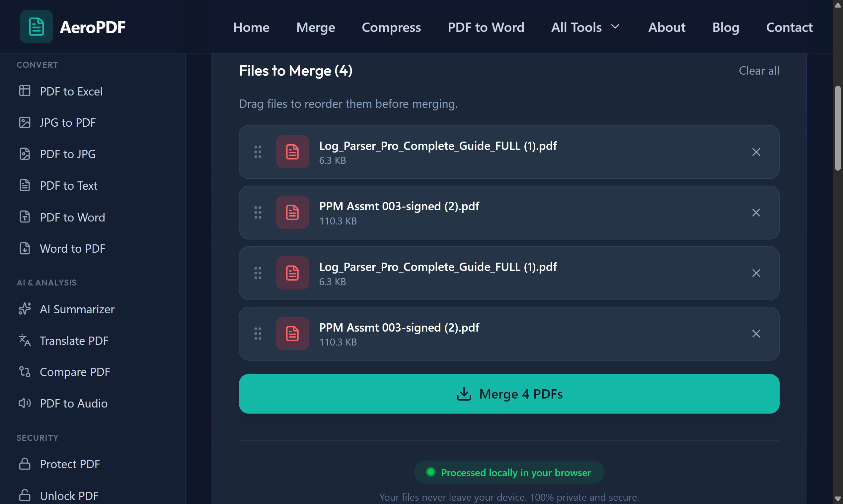This screenshot has height=504, width=843.
Task: Switch to the Compress page
Action: 392,27
